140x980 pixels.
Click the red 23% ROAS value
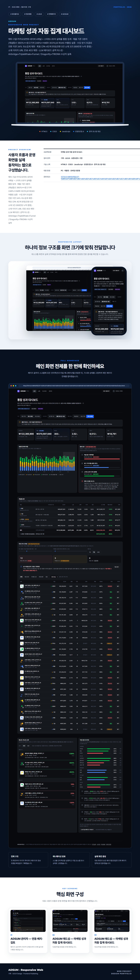(72, 794)
